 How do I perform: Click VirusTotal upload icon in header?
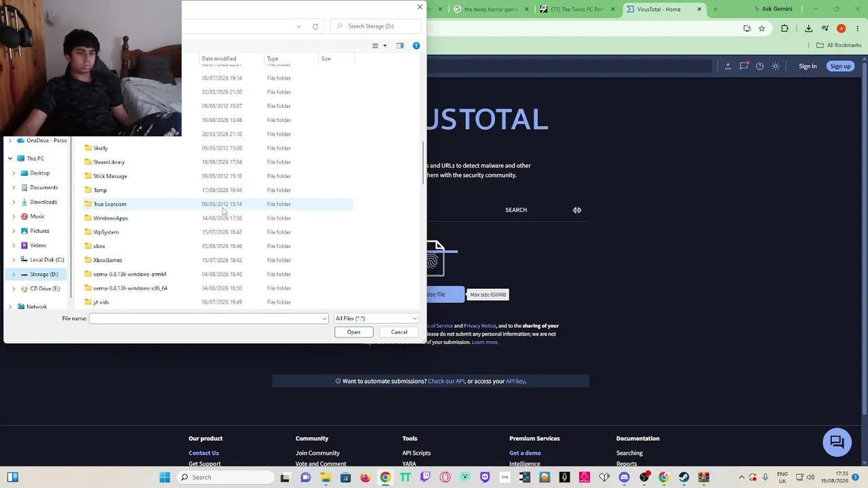coord(728,66)
